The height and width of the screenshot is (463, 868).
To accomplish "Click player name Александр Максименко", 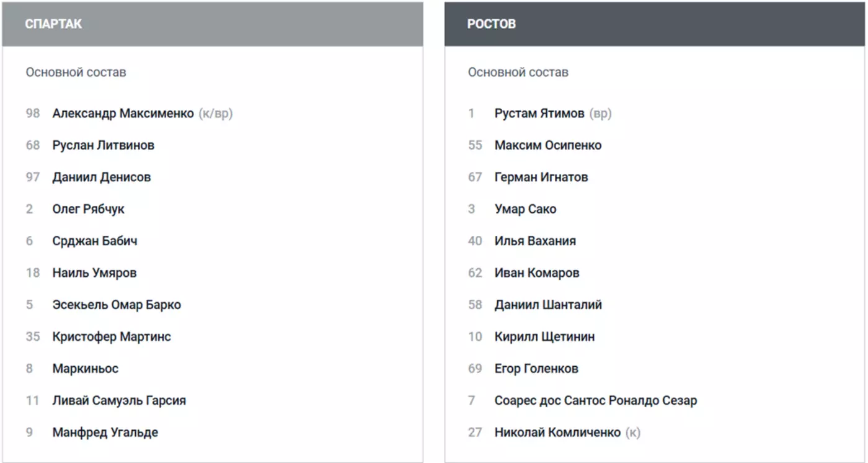I will point(123,114).
